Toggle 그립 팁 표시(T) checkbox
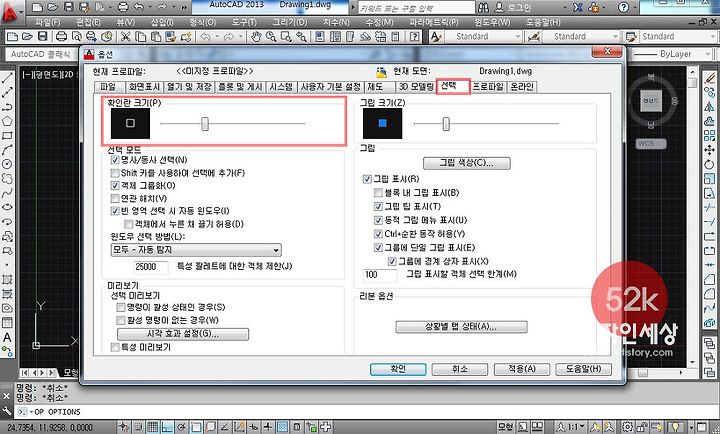The width and height of the screenshot is (720, 434). pos(378,206)
